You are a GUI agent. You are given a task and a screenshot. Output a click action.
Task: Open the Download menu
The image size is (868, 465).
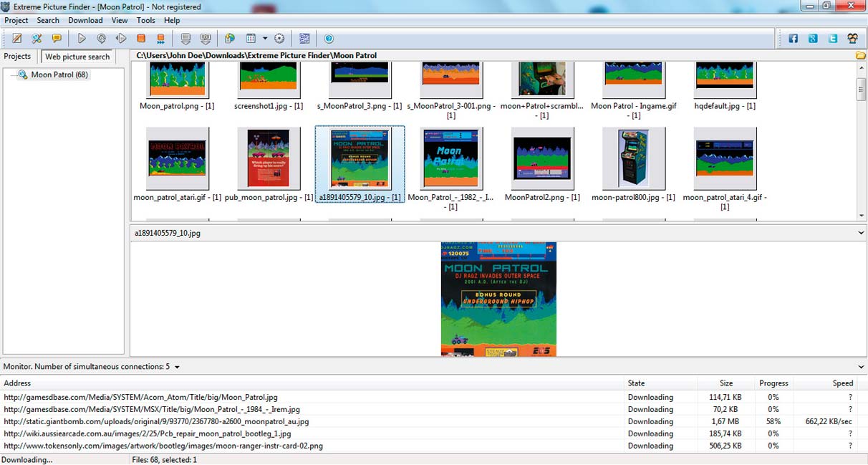[x=85, y=21]
